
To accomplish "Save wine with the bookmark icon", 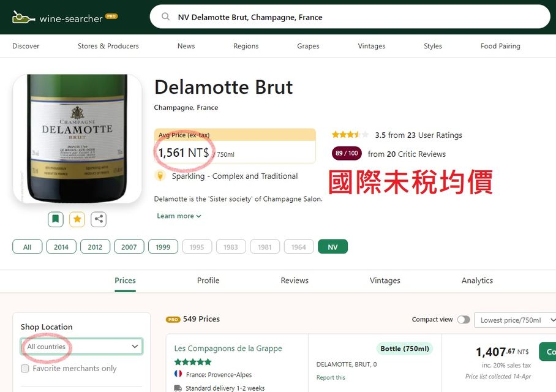I will 56,219.
